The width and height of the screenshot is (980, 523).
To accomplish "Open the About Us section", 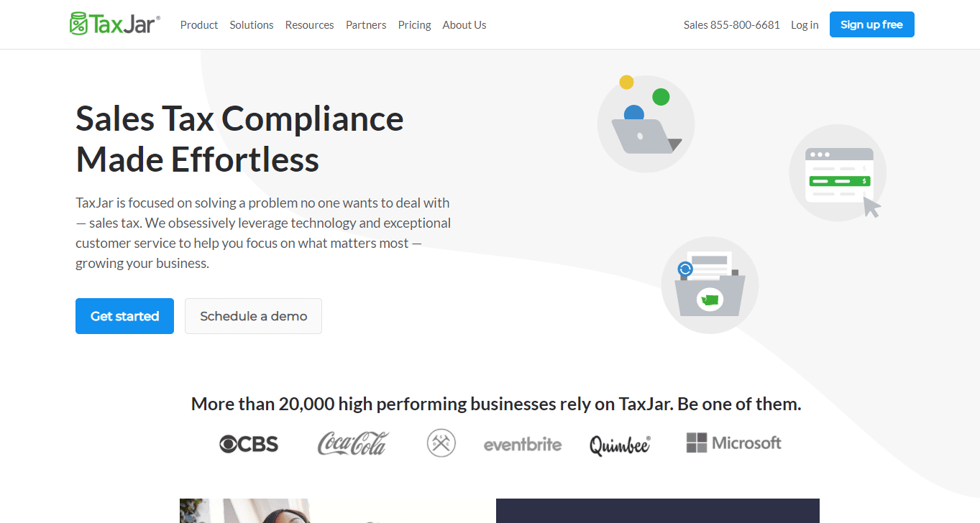I will pyautogui.click(x=464, y=24).
